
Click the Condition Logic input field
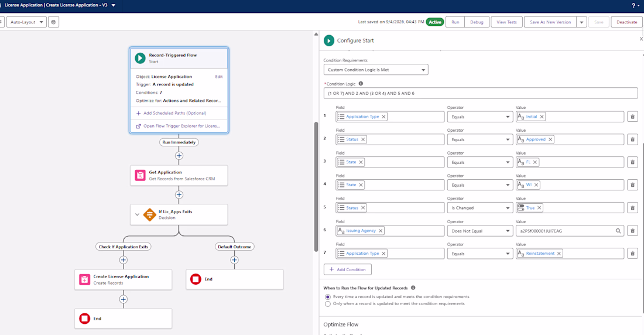click(x=481, y=93)
